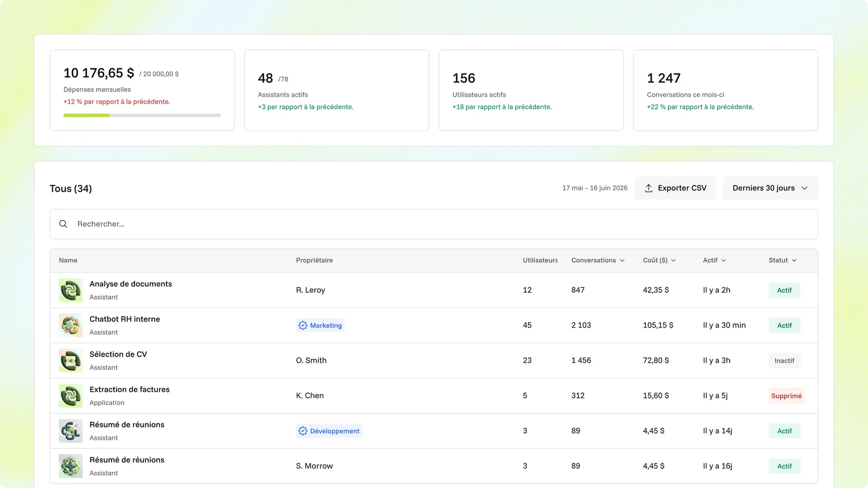This screenshot has height=488, width=868.
Task: Sort by the Coût ($) column header
Action: (x=659, y=260)
